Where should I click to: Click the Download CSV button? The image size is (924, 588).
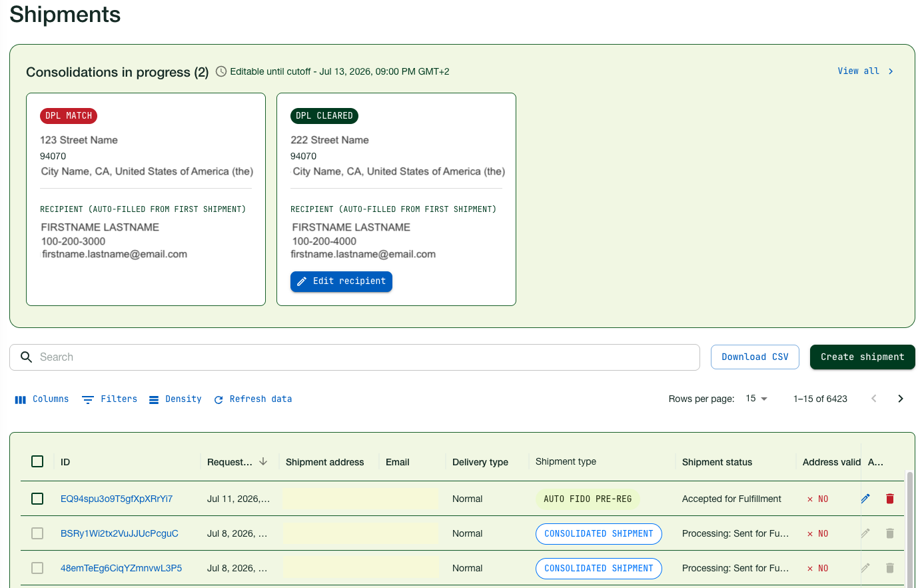[x=755, y=357]
